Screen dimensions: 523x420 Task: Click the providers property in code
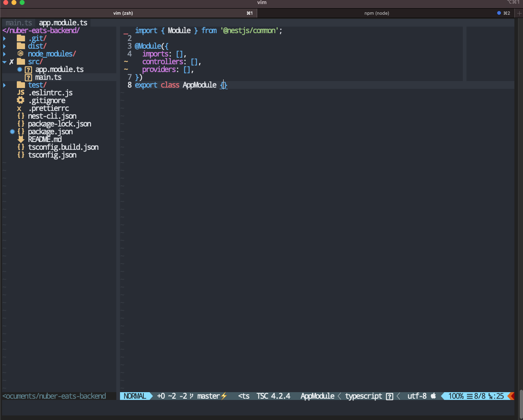coord(159,70)
